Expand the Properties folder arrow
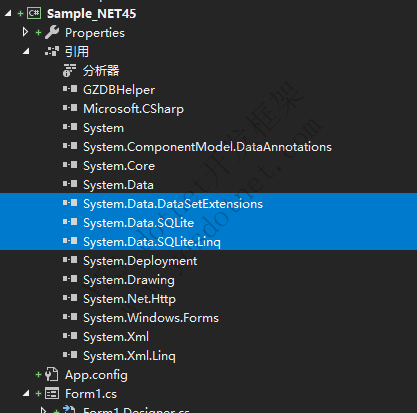 click(25, 32)
